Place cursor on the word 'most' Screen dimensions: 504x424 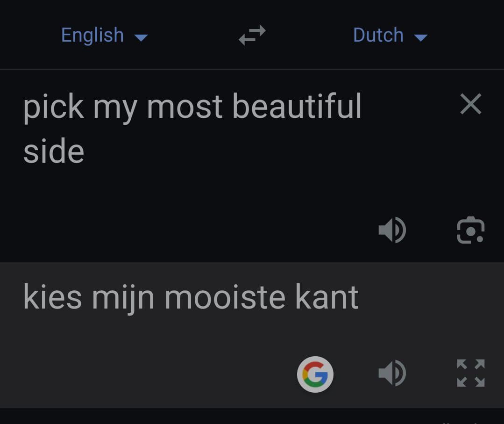click(185, 107)
